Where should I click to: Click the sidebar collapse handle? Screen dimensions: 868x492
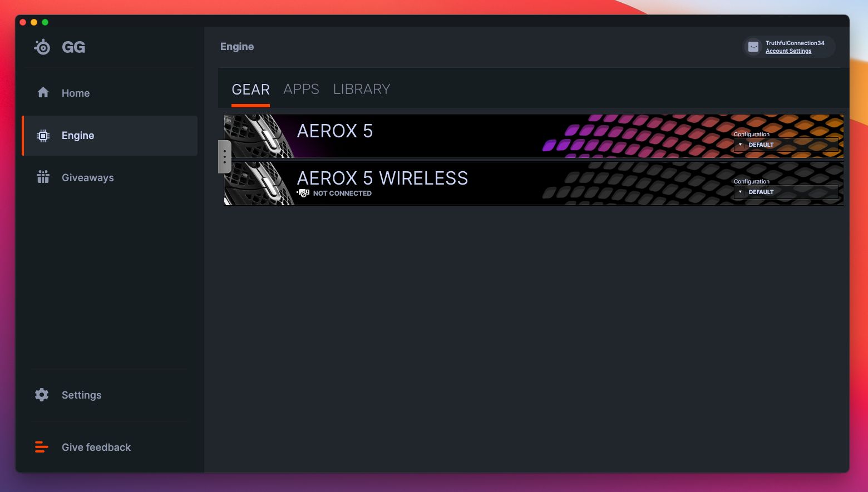point(224,157)
